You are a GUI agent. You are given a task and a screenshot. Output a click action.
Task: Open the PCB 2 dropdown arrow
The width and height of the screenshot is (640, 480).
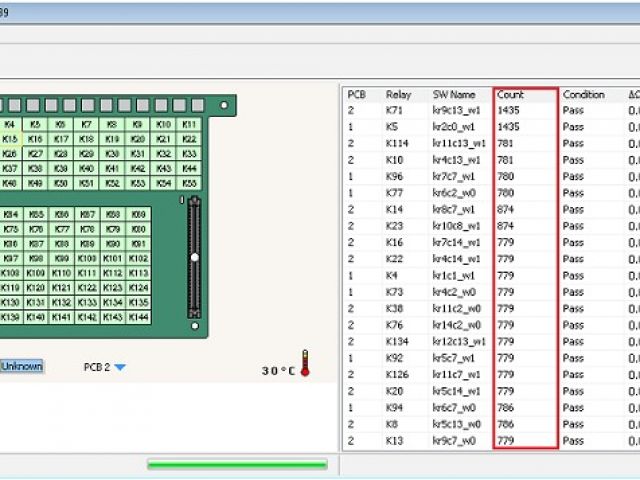coord(120,368)
